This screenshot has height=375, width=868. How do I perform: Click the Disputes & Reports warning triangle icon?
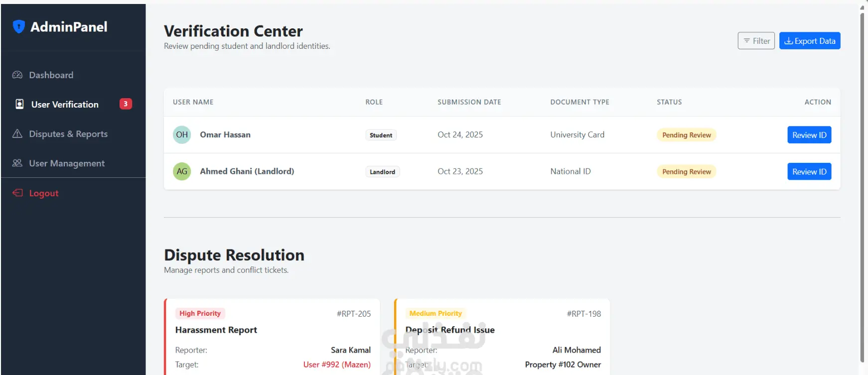click(17, 133)
